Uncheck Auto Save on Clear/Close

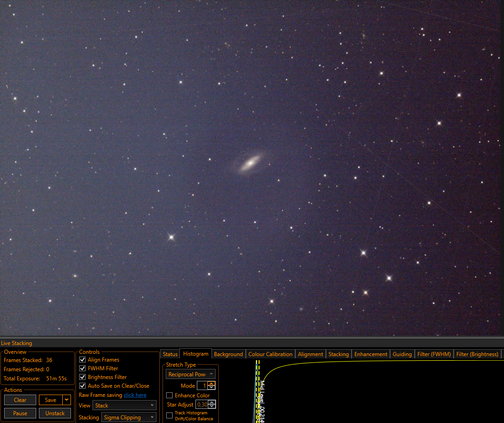82,386
